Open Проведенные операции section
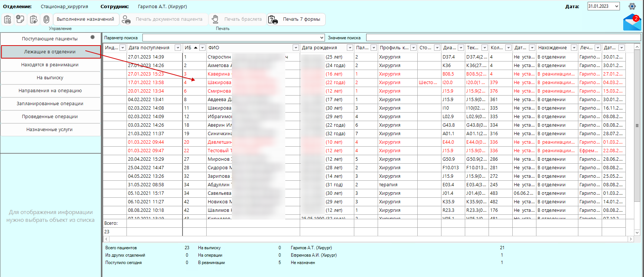Image resolution: width=644 pixels, height=277 pixels. [x=50, y=117]
